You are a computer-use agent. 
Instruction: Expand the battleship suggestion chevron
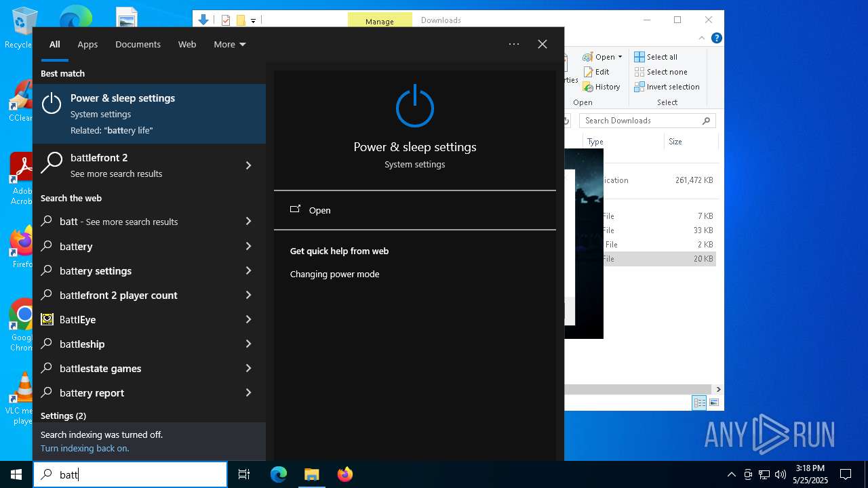[248, 344]
